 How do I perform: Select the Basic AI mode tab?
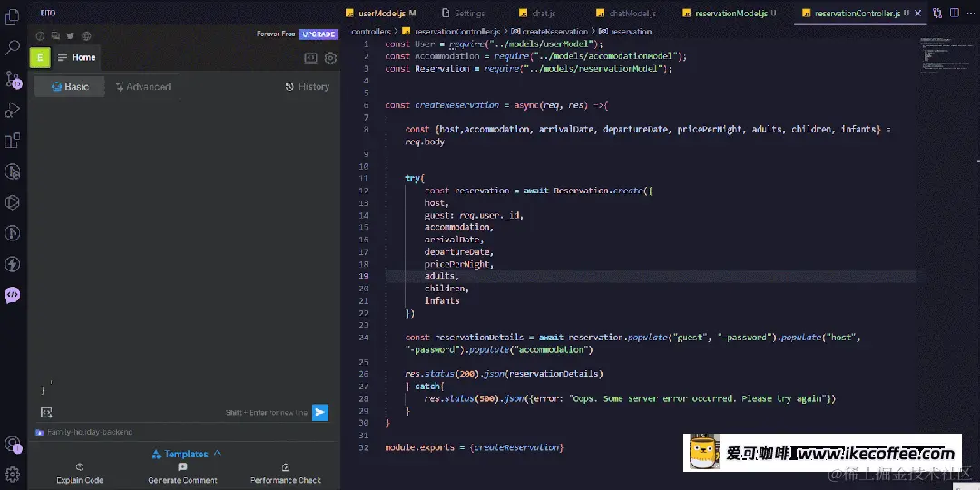70,87
